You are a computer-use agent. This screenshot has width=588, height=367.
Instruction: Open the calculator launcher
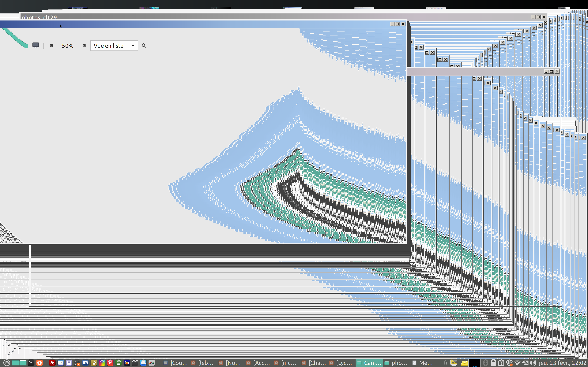[x=77, y=363]
